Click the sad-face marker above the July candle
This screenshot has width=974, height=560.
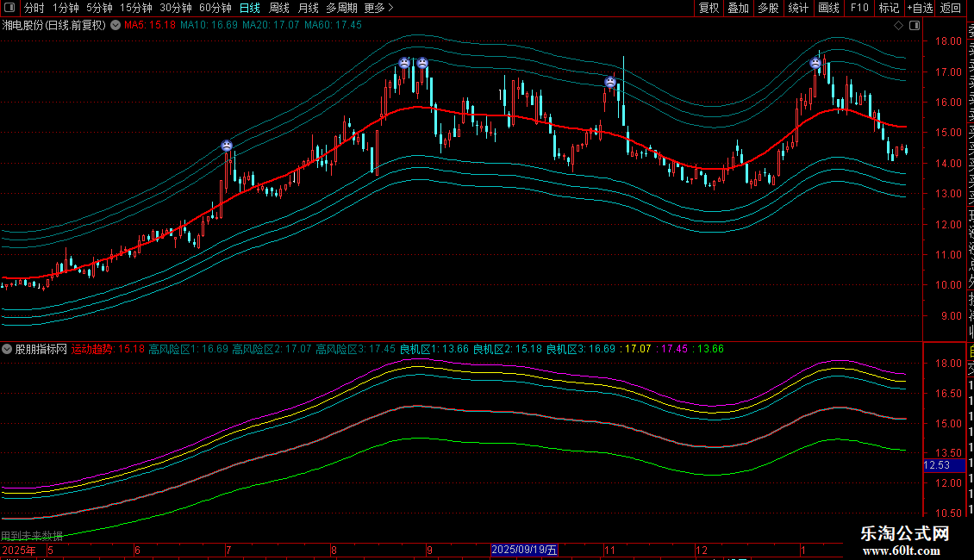(227, 146)
